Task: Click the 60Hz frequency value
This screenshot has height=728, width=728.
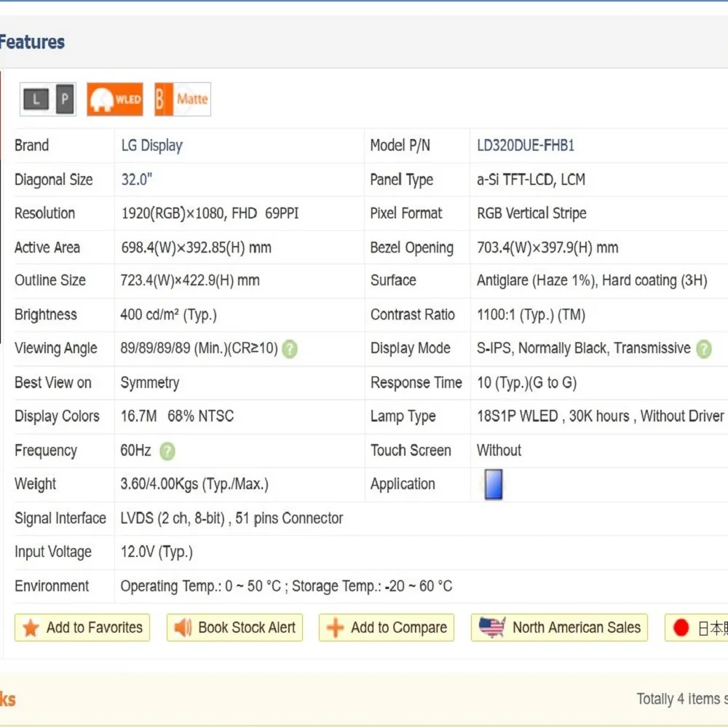Action: pos(135,451)
